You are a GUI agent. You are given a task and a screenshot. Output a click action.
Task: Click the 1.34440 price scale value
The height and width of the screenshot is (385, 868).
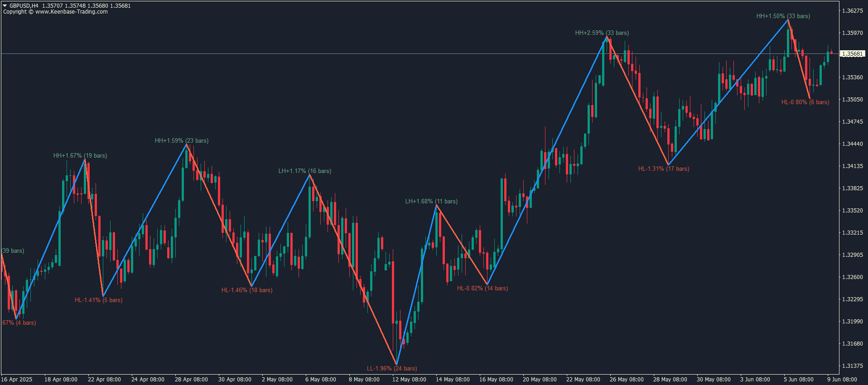coord(853,144)
